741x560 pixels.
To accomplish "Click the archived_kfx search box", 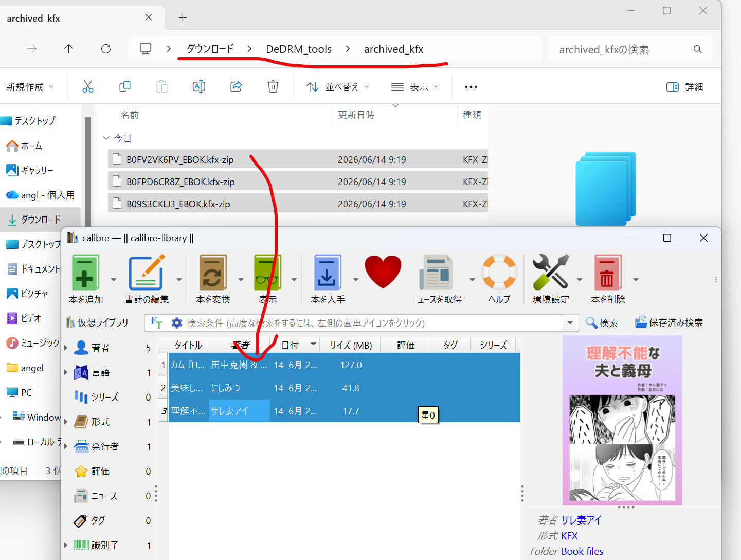I will point(629,49).
